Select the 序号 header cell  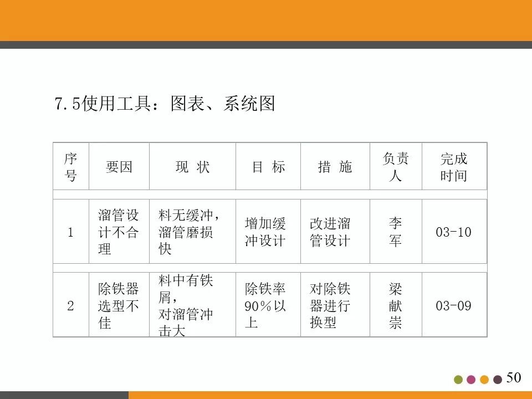coord(70,166)
